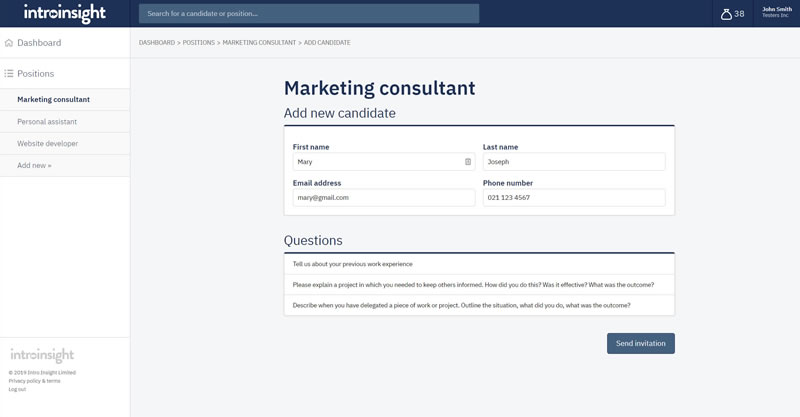The image size is (800, 417).
Task: Click DASHBOARD in the breadcrumb
Action: [x=157, y=43]
